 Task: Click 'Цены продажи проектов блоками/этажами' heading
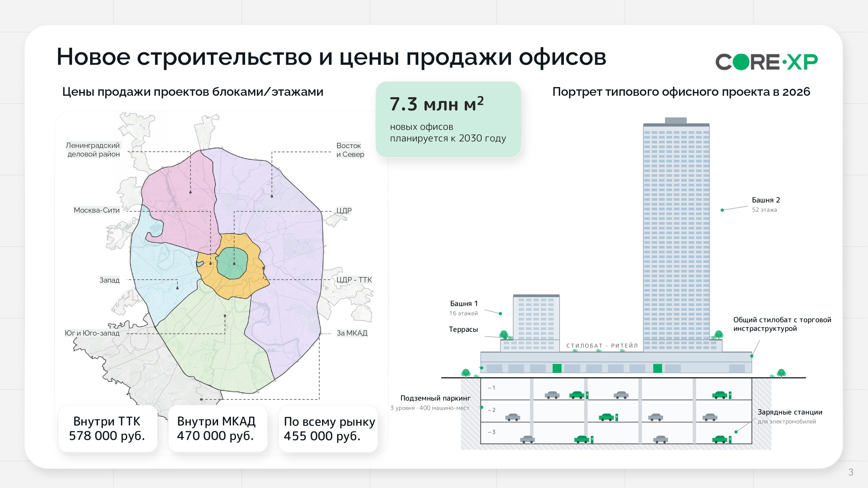pyautogui.click(x=193, y=92)
